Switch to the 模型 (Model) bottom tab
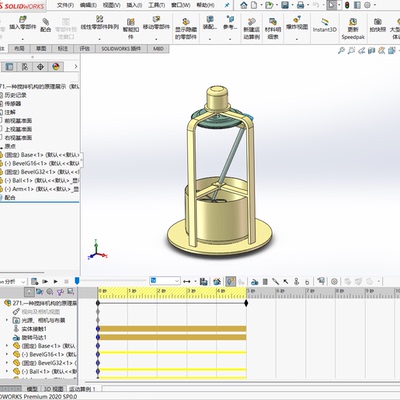The height and width of the screenshot is (400, 400). tap(32, 389)
